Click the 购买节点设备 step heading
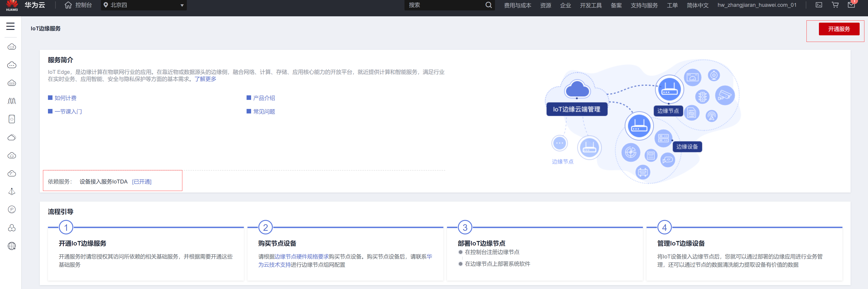 (x=277, y=243)
